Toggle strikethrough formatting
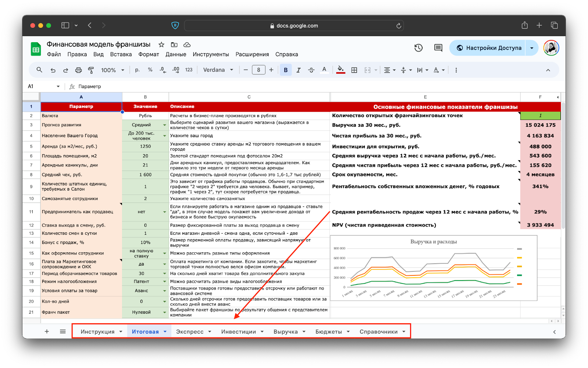 [311, 70]
